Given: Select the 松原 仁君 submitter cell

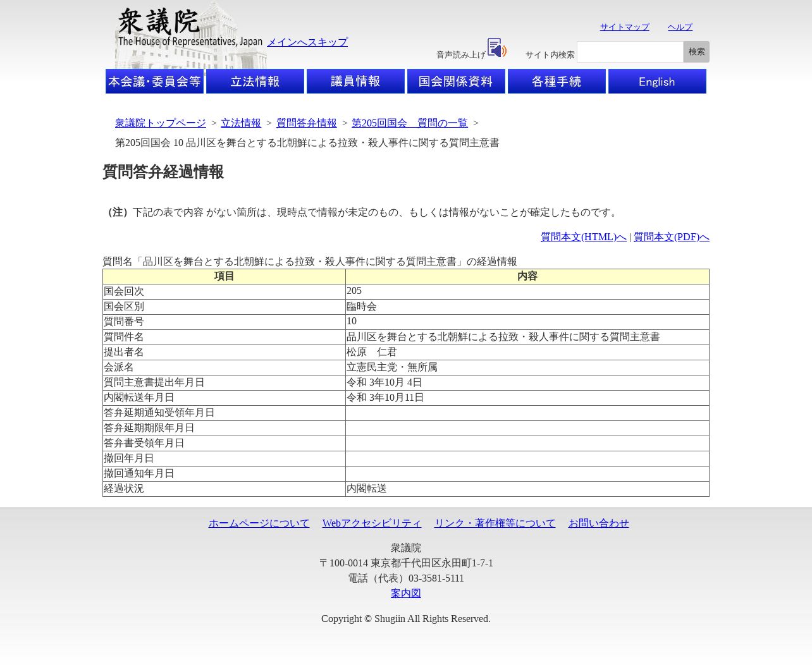Looking at the screenshot, I should coord(527,352).
